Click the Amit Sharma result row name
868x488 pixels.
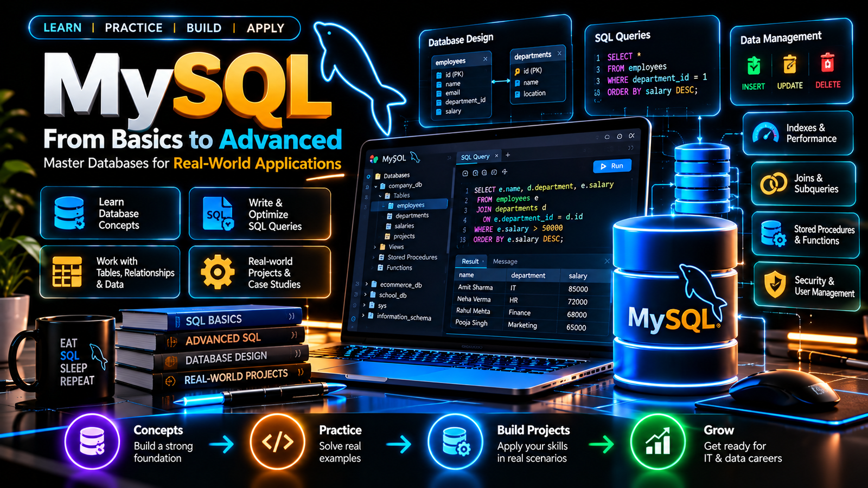coord(475,287)
